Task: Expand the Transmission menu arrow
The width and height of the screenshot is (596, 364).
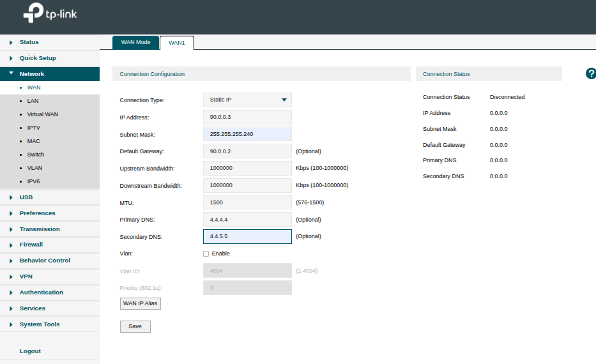Action: [x=11, y=229]
